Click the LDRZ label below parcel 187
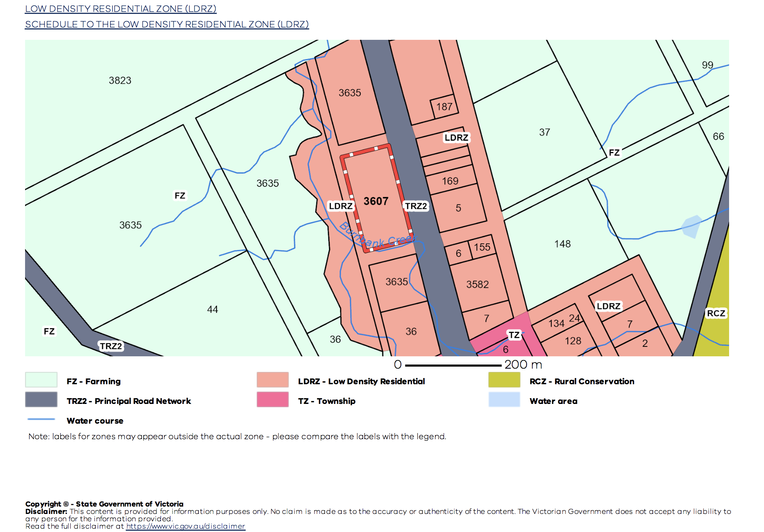The height and width of the screenshot is (532, 764). pyautogui.click(x=456, y=138)
